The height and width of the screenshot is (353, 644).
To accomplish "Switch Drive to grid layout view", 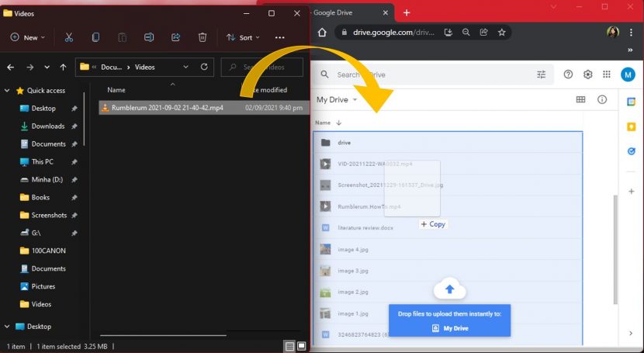I will [580, 99].
